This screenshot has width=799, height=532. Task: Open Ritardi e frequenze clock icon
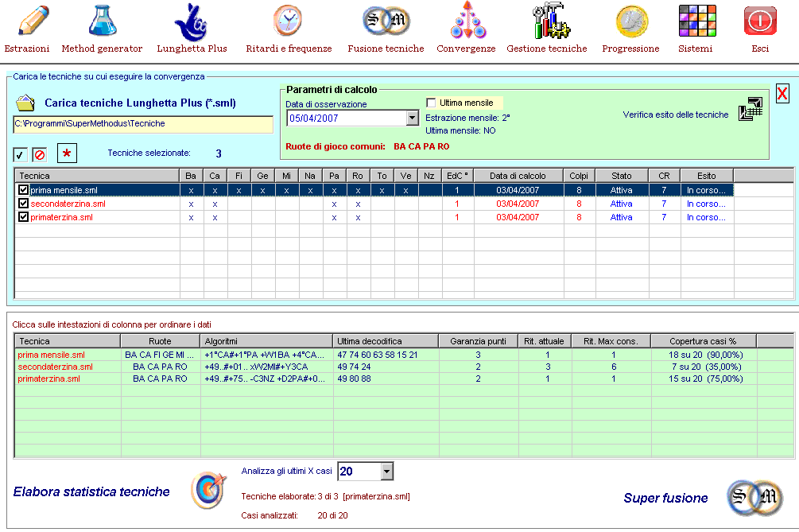coord(288,21)
